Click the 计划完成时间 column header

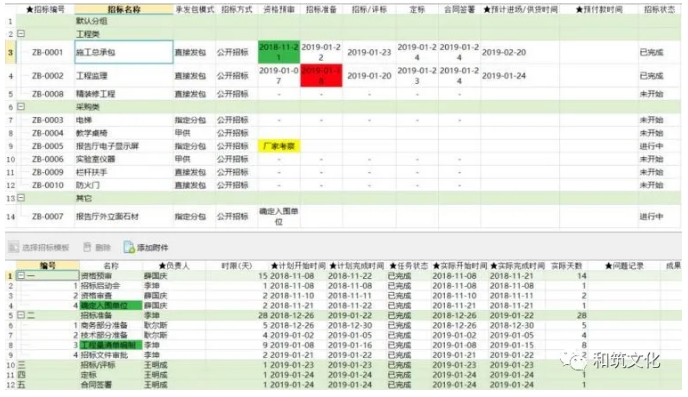coord(357,266)
